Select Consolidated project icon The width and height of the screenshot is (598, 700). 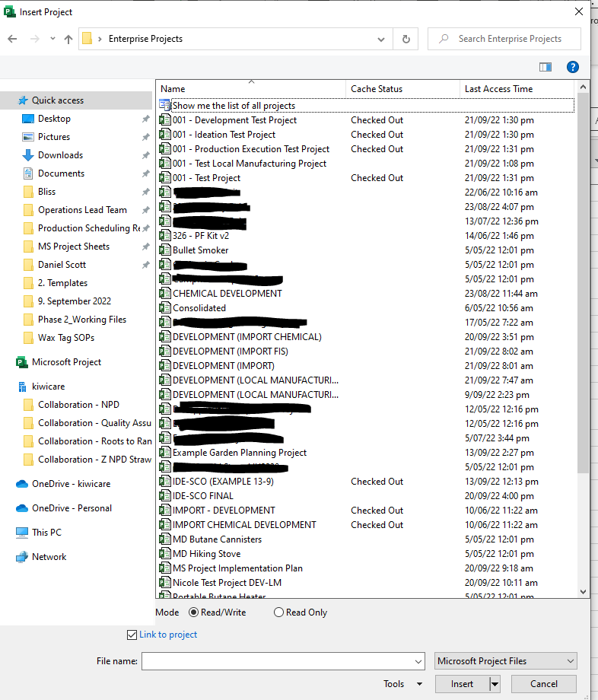164,308
